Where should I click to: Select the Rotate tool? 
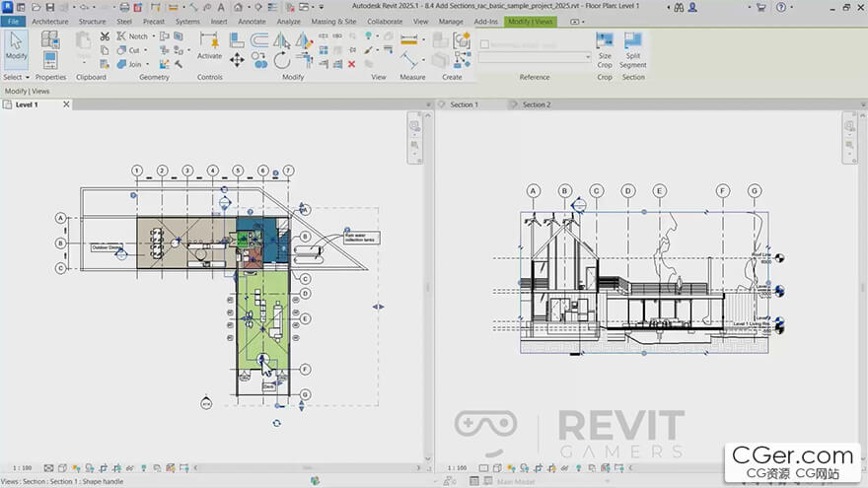pos(281,60)
